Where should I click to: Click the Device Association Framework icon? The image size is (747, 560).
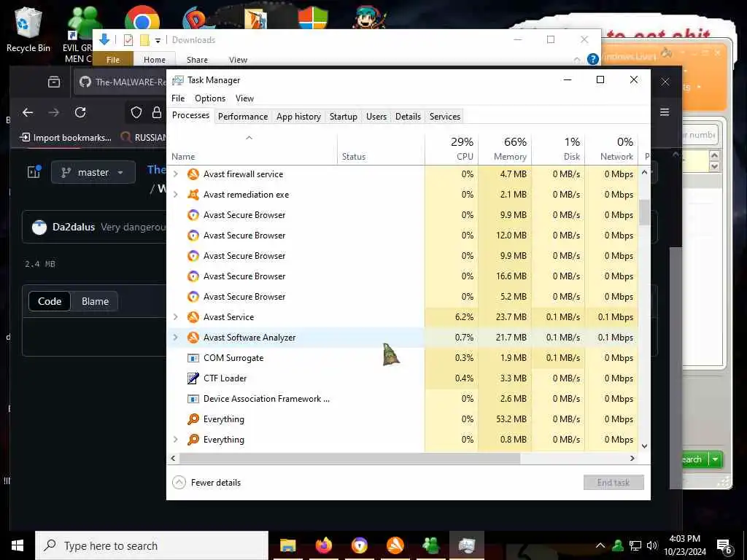pos(193,399)
